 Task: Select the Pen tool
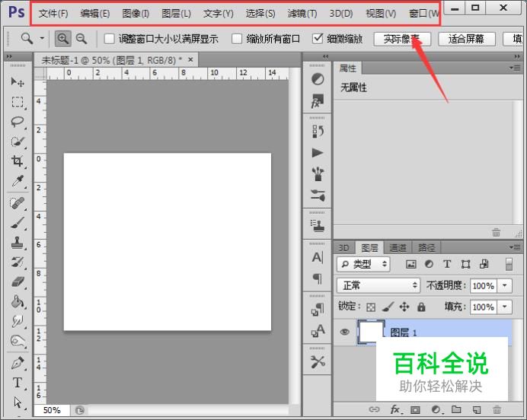(x=18, y=363)
